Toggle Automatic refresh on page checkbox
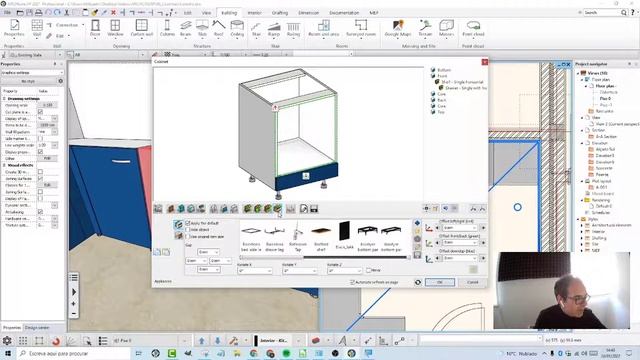640x360 pixels. click(x=352, y=282)
